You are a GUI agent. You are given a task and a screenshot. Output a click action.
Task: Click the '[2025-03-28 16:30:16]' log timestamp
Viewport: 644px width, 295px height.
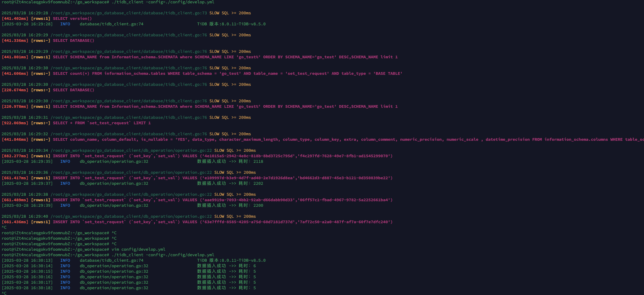27,277
